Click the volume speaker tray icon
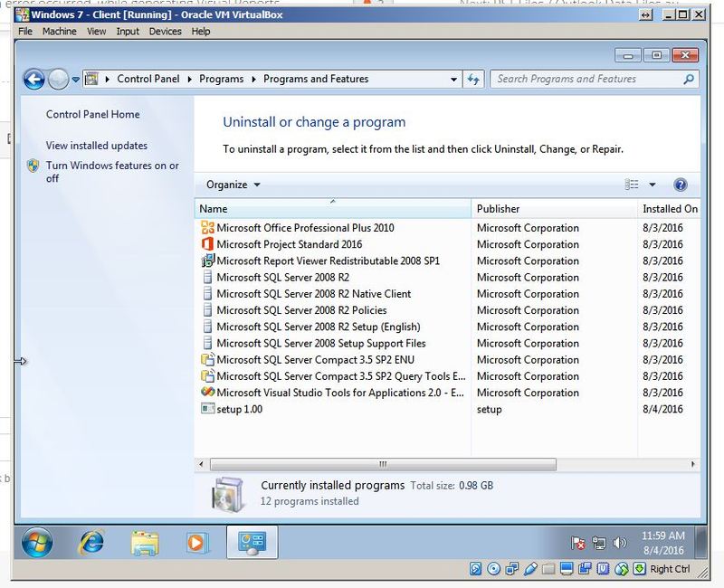 coord(619,543)
